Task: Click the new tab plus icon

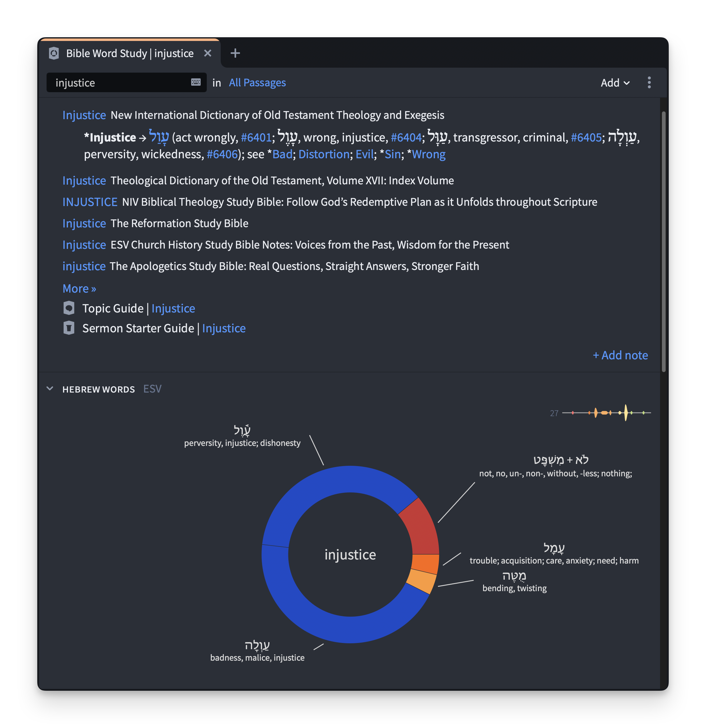Action: point(235,53)
